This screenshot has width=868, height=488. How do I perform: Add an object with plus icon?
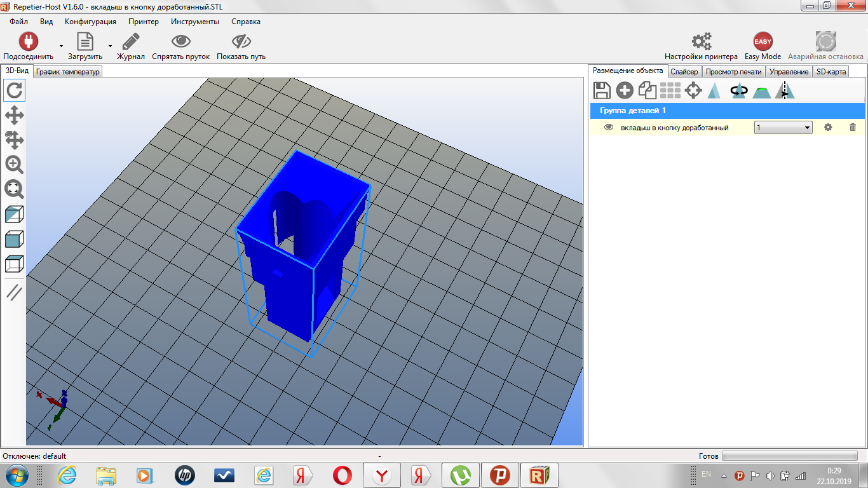pos(625,91)
